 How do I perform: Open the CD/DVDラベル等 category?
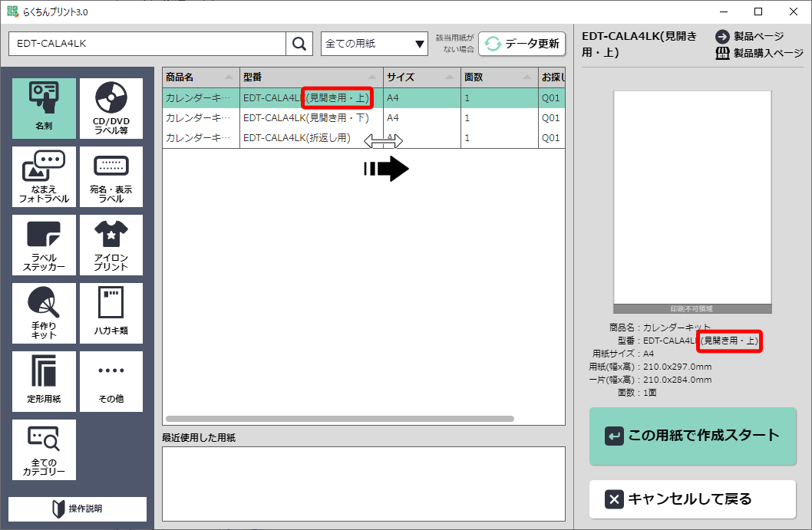pos(111,109)
